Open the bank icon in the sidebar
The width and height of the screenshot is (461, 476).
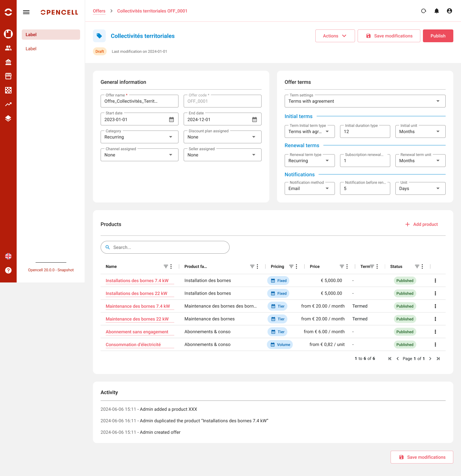pyautogui.click(x=8, y=62)
